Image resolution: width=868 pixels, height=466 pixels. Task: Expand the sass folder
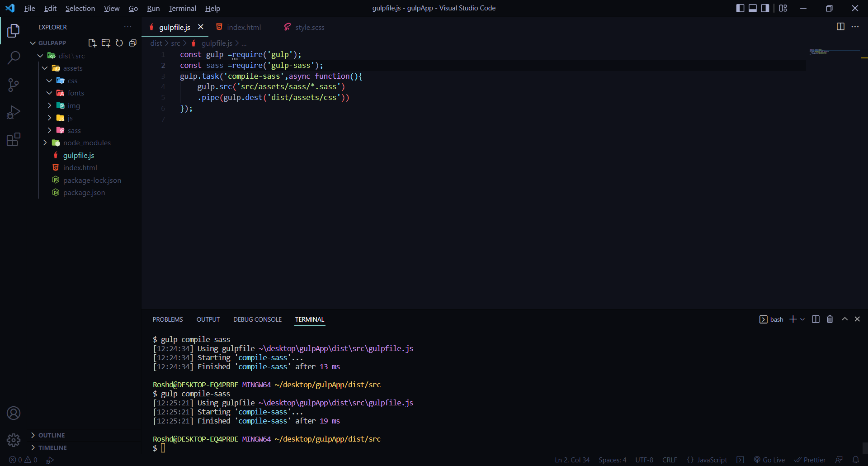tap(49, 130)
